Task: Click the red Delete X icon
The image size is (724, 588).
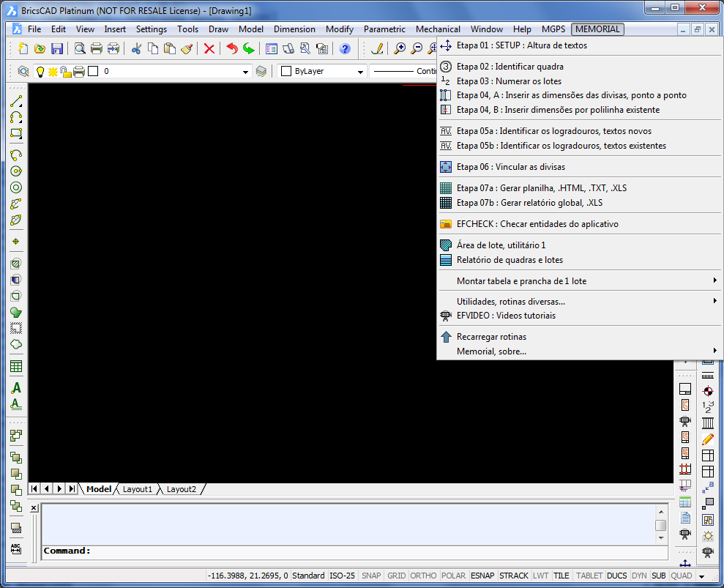Action: coord(209,49)
